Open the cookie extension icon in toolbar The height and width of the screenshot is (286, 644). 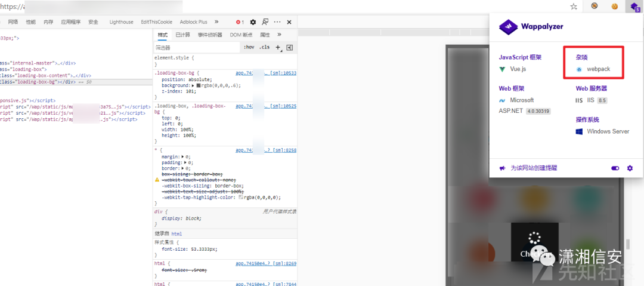tap(614, 6)
